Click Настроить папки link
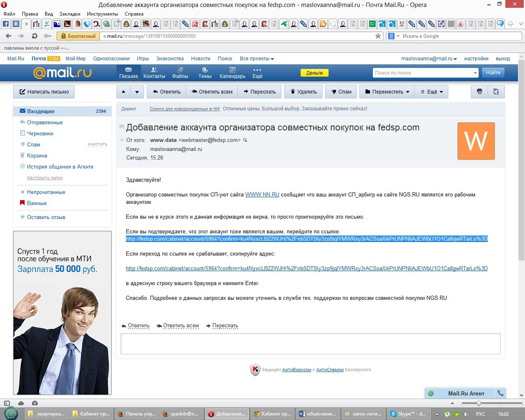This screenshot has height=420, width=525. tap(45, 178)
